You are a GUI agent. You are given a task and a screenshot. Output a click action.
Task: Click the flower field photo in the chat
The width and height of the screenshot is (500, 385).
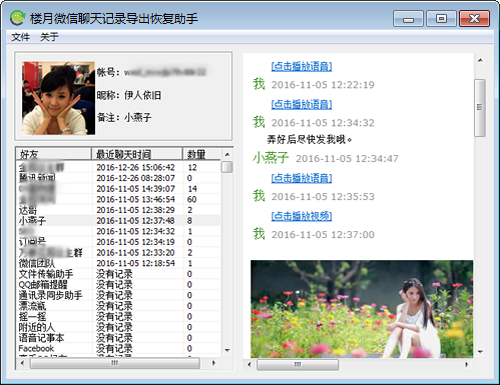tap(362, 309)
